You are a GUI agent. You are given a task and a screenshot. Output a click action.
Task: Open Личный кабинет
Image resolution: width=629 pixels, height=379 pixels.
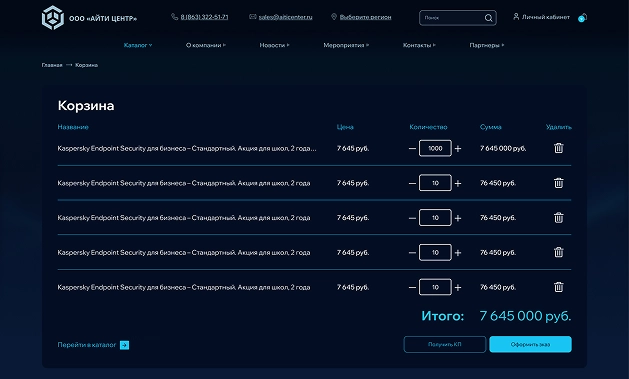(546, 17)
